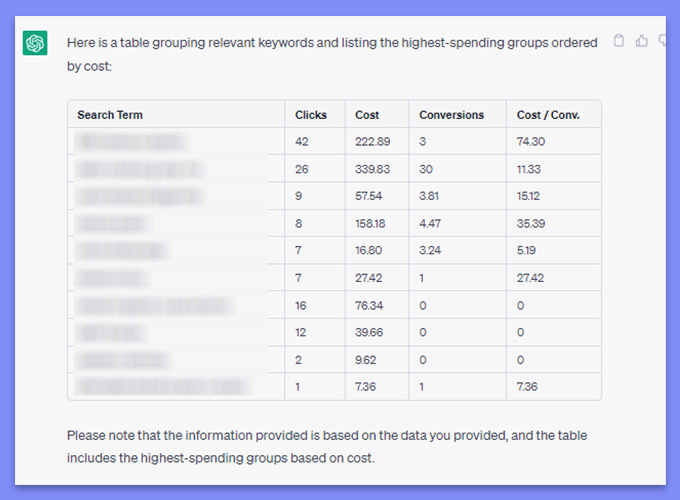Click the clicks value 2
680x500 pixels.
click(298, 360)
